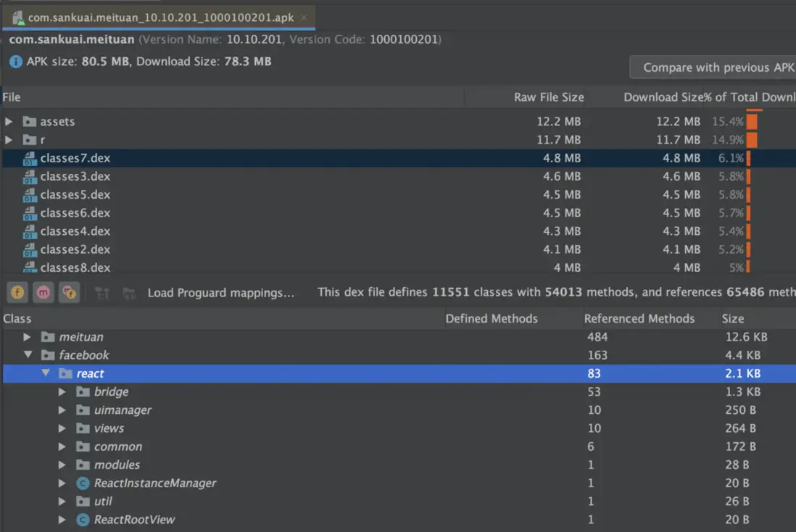
Task: Toggle show referenced methods and fields icon
Action: [x=69, y=293]
